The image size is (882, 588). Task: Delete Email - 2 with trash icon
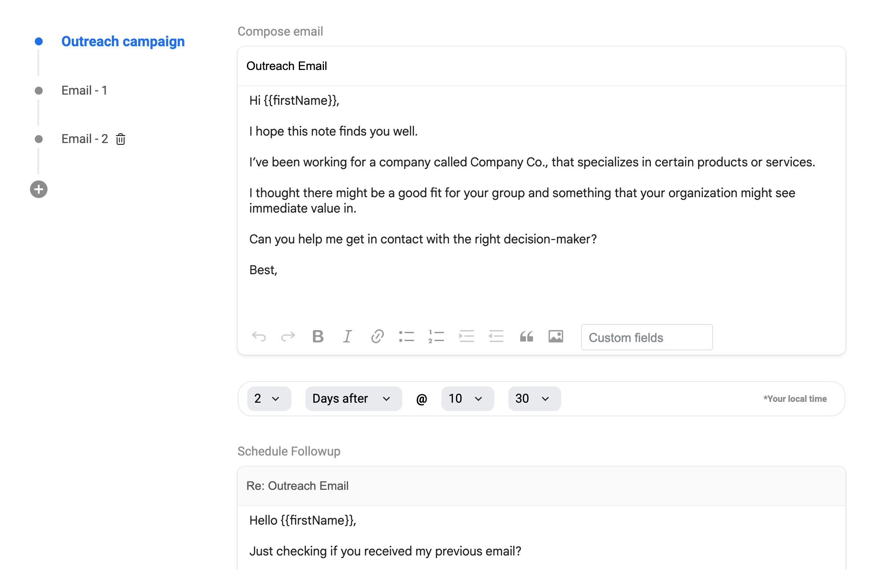click(121, 140)
